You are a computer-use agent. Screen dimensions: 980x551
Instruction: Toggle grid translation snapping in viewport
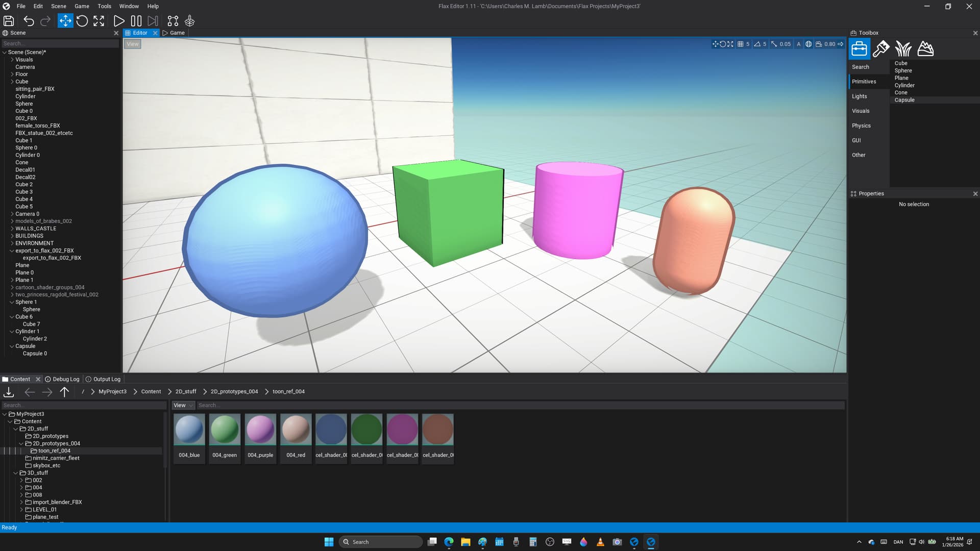[740, 44]
